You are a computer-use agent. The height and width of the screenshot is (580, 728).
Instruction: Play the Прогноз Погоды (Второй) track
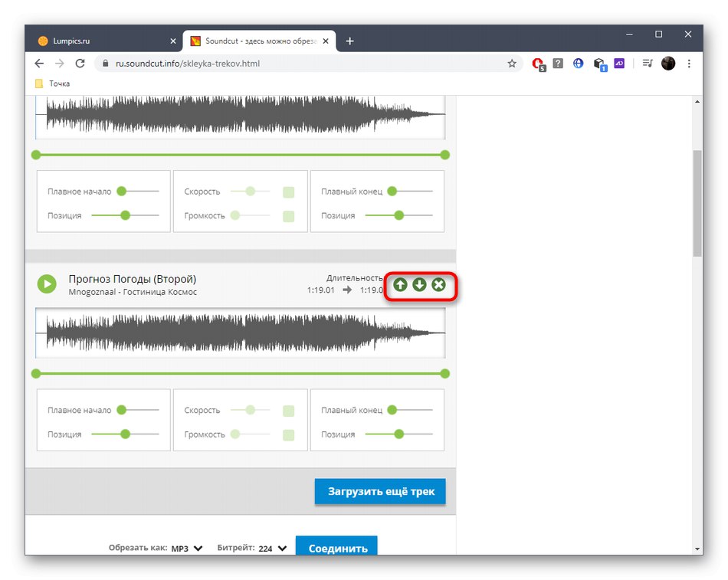click(47, 283)
